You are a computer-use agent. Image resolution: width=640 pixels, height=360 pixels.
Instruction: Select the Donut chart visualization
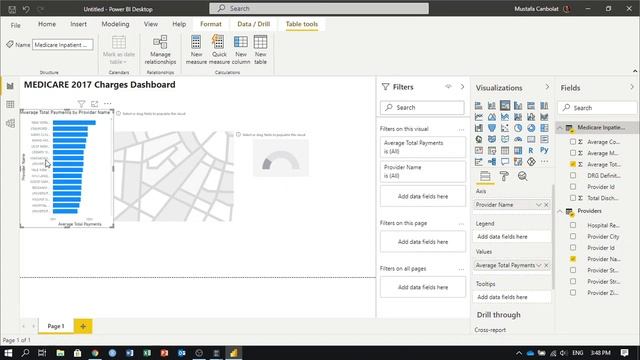click(531, 128)
